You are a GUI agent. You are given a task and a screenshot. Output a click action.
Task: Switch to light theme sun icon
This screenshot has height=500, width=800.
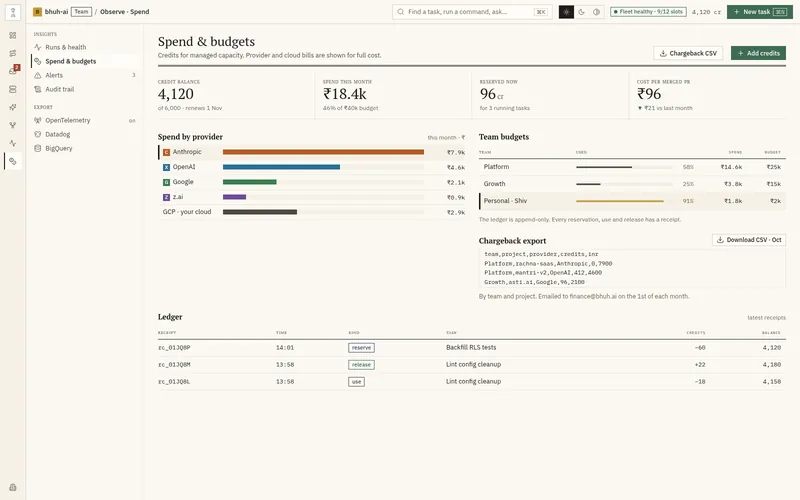(566, 12)
